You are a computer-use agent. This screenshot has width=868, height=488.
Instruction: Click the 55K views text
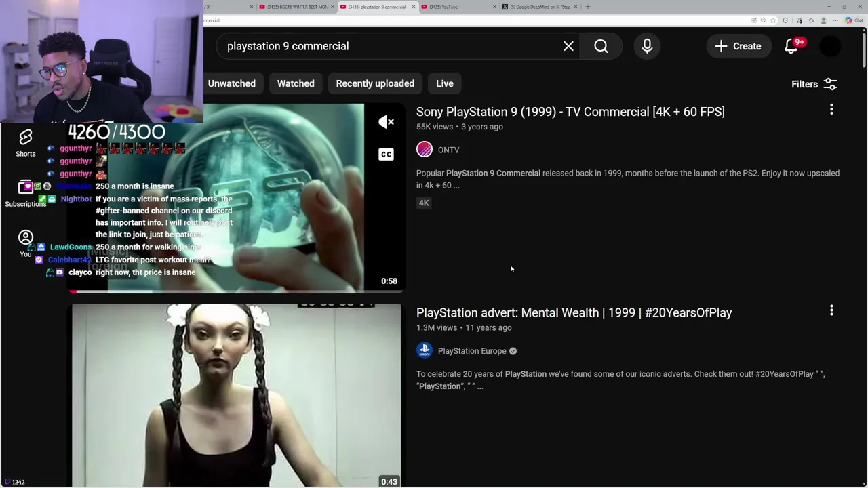coord(435,127)
